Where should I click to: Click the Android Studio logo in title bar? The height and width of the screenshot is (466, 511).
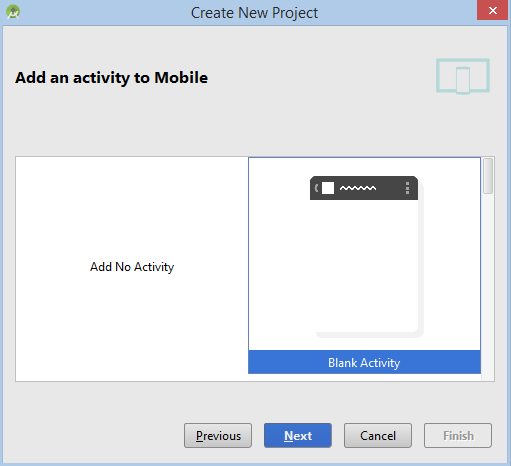click(x=13, y=12)
